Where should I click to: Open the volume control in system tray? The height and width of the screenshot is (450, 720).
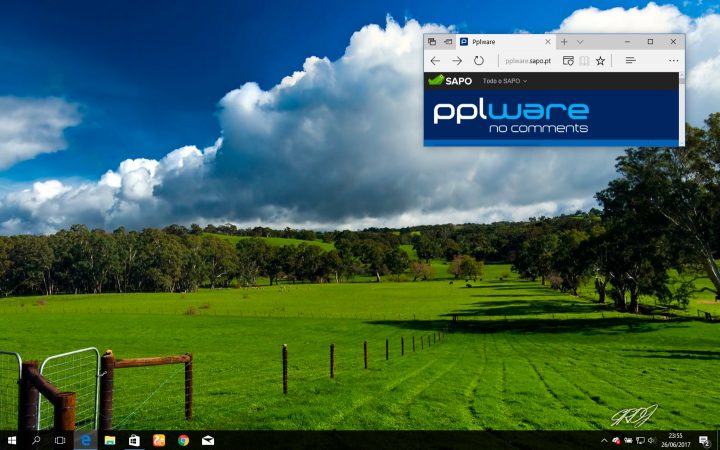652,440
